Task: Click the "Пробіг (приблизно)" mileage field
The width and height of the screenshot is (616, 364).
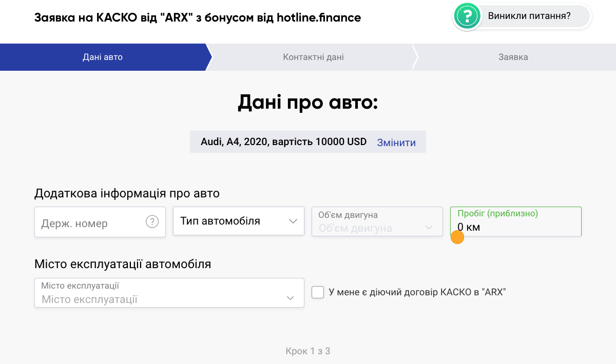Action: (516, 221)
